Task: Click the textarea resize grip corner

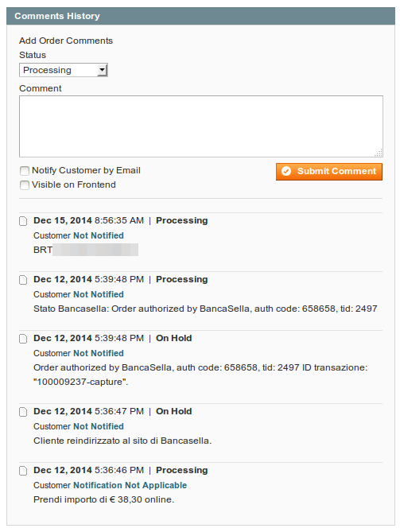Action: click(x=379, y=153)
